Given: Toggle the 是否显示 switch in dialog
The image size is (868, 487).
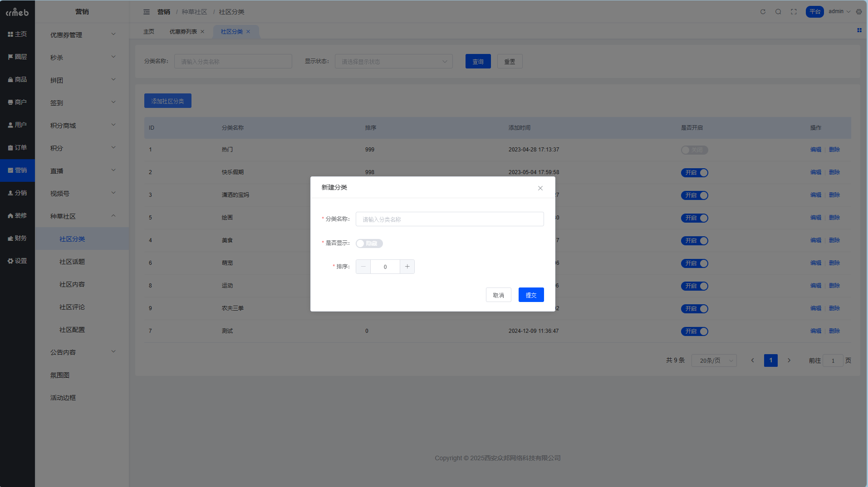Looking at the screenshot, I should (x=369, y=243).
